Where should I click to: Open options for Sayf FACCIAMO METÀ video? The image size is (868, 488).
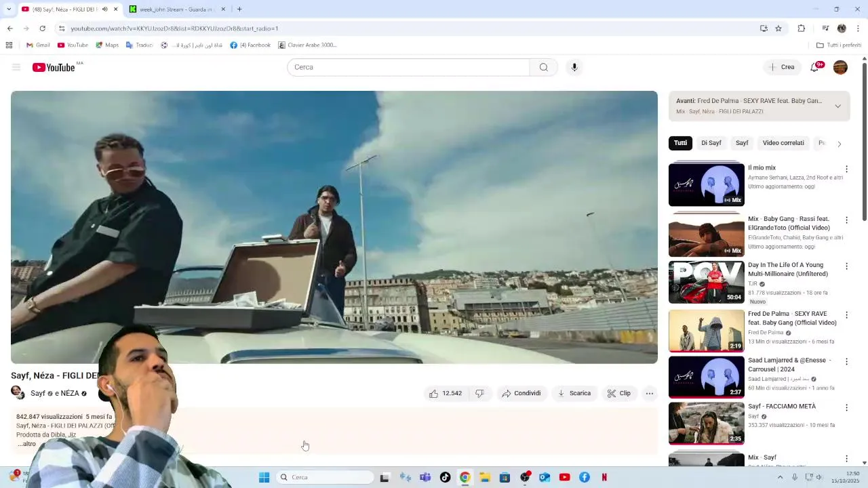pos(846,407)
